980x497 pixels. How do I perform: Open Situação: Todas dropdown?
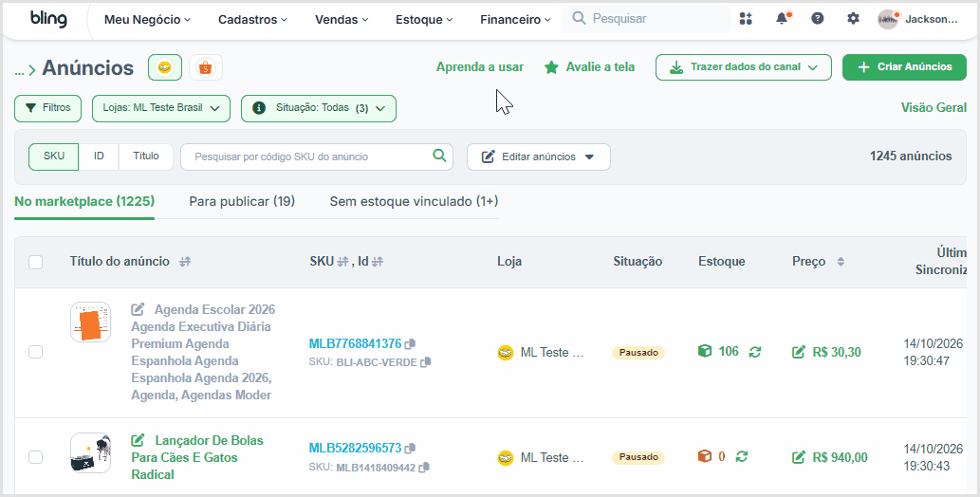(x=319, y=108)
